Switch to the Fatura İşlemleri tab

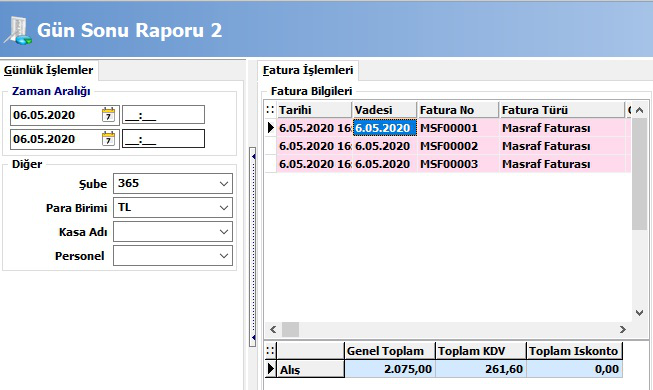click(x=308, y=70)
